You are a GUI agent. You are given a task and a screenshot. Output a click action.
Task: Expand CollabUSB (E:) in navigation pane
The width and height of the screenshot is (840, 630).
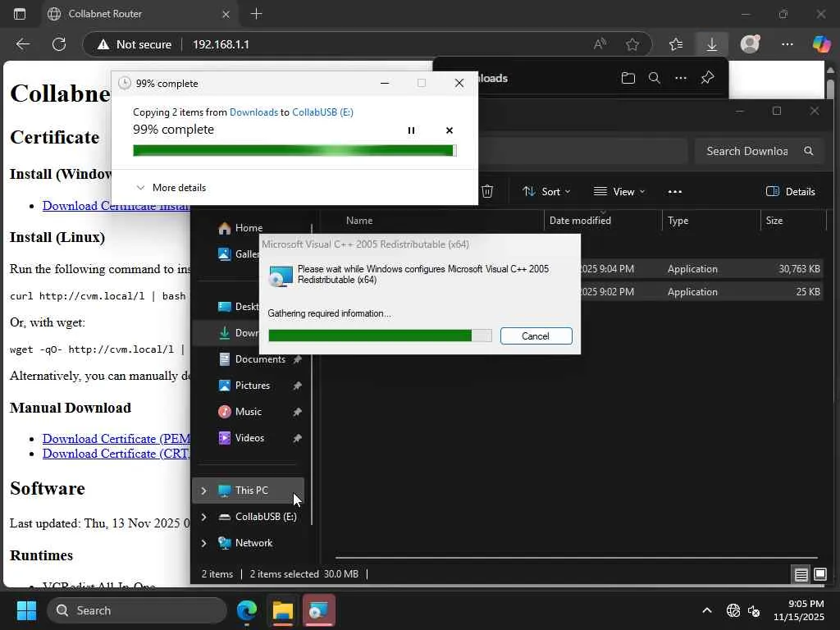click(203, 517)
